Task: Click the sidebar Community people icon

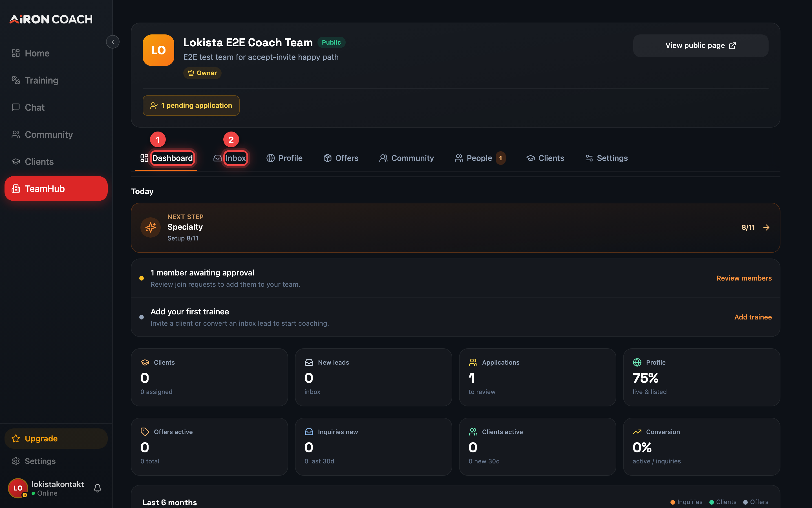Action: pos(16,134)
